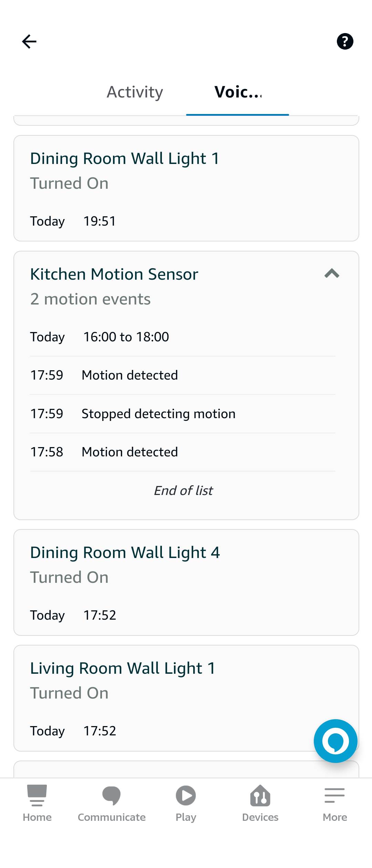Tap the floating Alexa voice button
The image size is (372, 868).
335,741
